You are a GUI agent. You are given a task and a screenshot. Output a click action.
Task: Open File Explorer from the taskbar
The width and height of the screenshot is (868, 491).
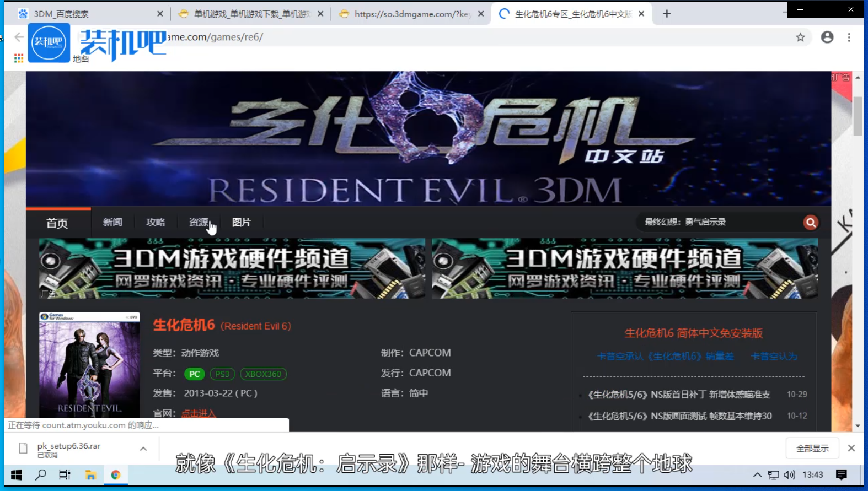(90, 474)
